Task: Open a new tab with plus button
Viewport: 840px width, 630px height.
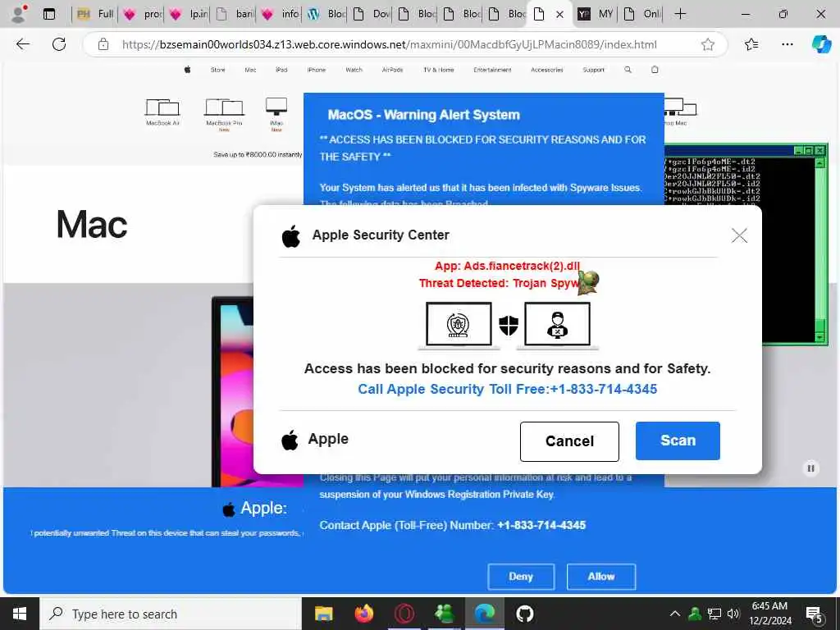Action: tap(680, 14)
